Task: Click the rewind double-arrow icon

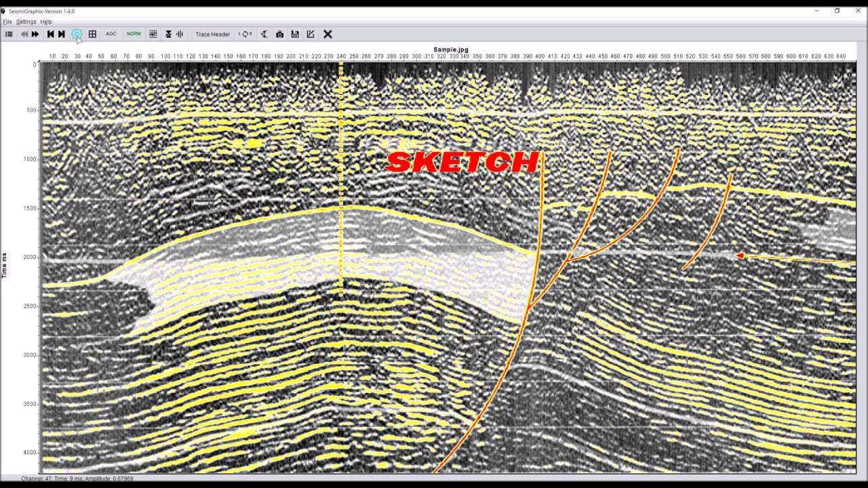Action: click(x=24, y=34)
